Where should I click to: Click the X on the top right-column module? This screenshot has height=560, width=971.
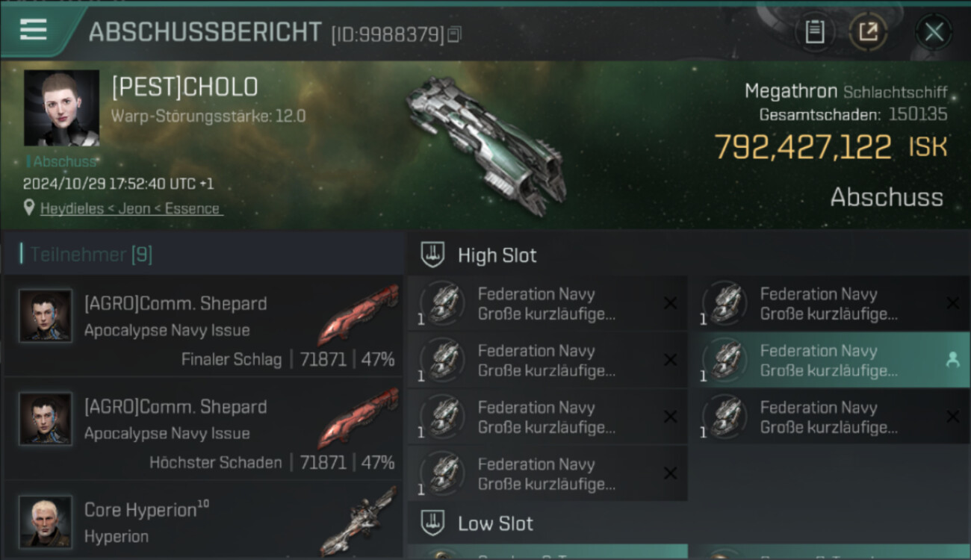[x=952, y=303]
